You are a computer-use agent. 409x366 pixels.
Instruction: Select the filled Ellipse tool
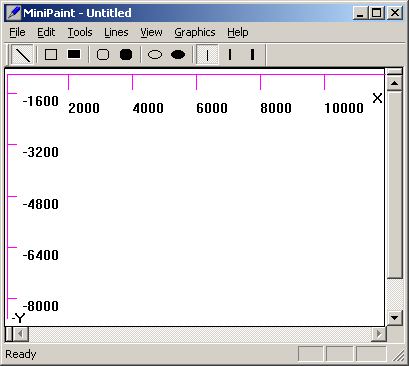coord(178,55)
